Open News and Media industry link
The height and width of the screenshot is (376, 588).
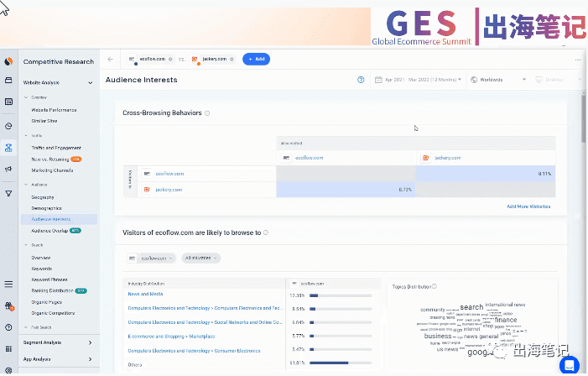[x=145, y=294]
